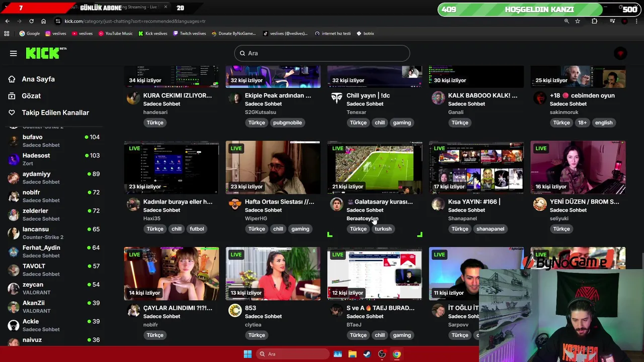The width and height of the screenshot is (644, 362).
Task: Open the ÇAYLAR ALINDIMI stream thumbnail
Action: [x=172, y=274]
